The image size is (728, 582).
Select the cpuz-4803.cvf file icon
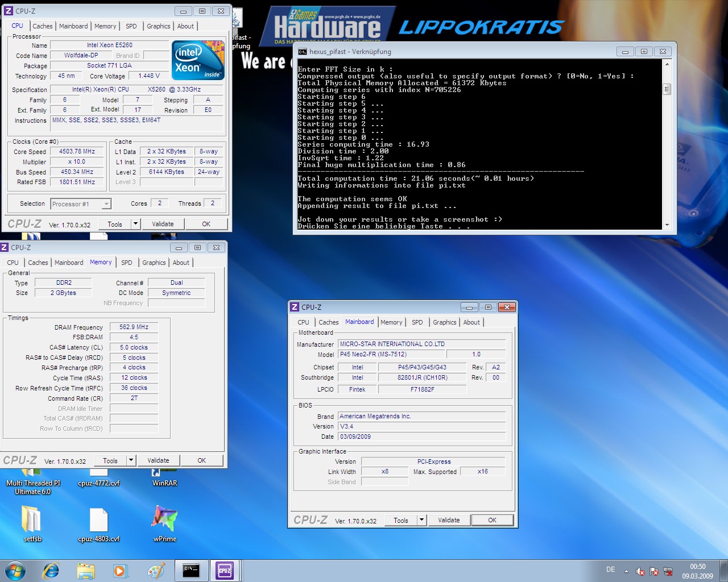click(x=99, y=523)
